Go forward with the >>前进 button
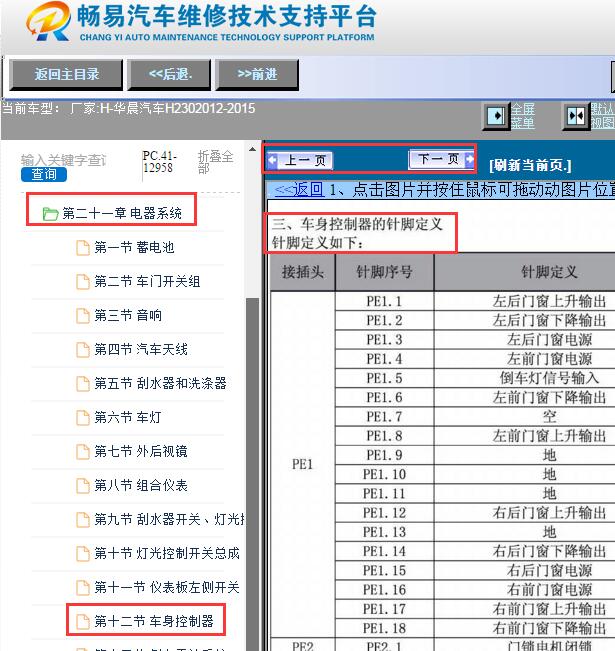Viewport: 615px width, 651px height. click(257, 75)
